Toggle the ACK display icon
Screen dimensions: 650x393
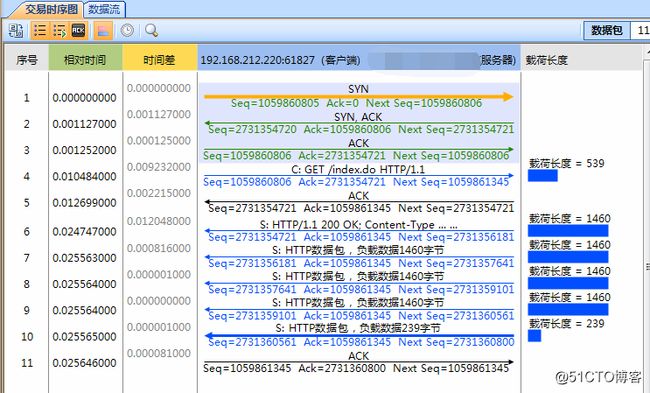(78, 31)
